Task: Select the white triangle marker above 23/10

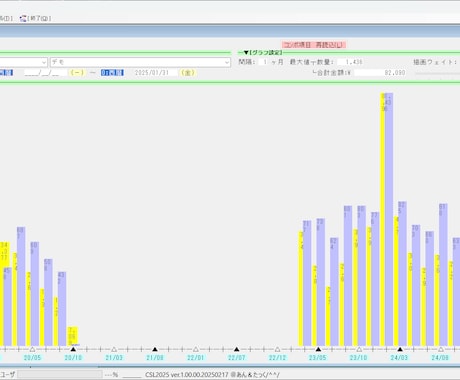Action: tap(359, 349)
